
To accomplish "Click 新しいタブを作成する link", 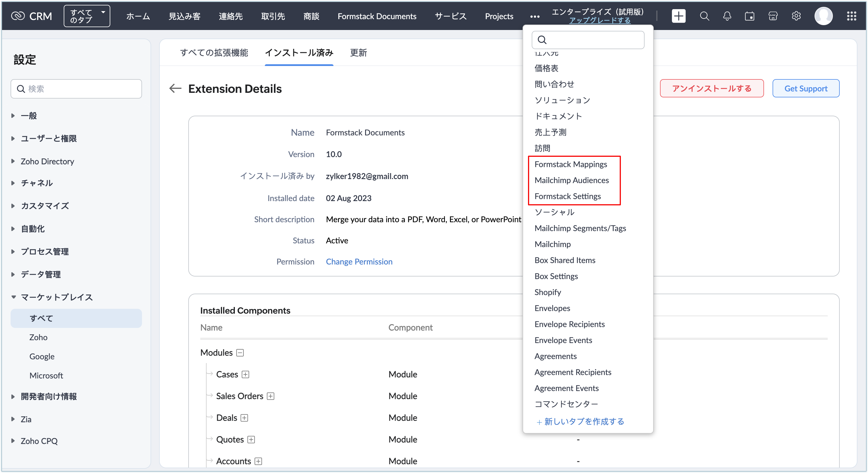I will [x=580, y=422].
